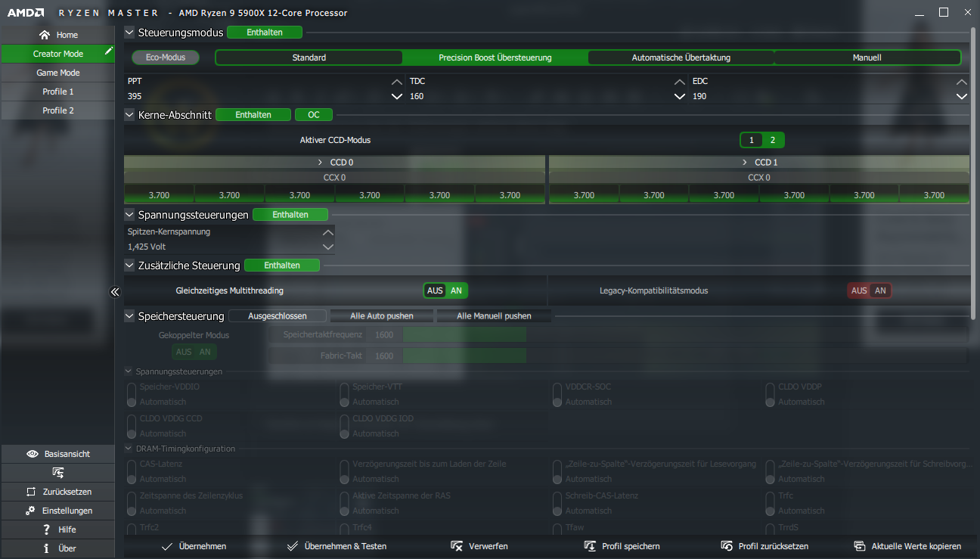This screenshot has height=559, width=980.
Task: Select Precision Boost Übersteuerung mode
Action: pyautogui.click(x=495, y=57)
